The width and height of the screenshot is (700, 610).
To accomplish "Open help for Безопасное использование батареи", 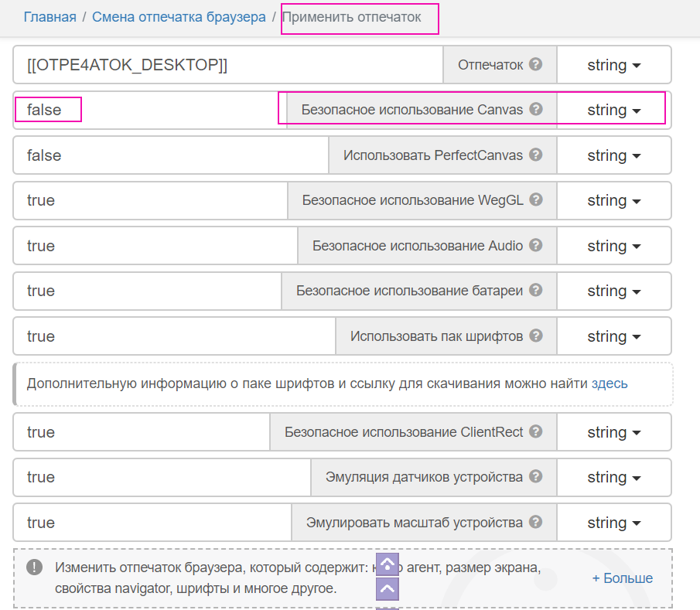I will [536, 291].
